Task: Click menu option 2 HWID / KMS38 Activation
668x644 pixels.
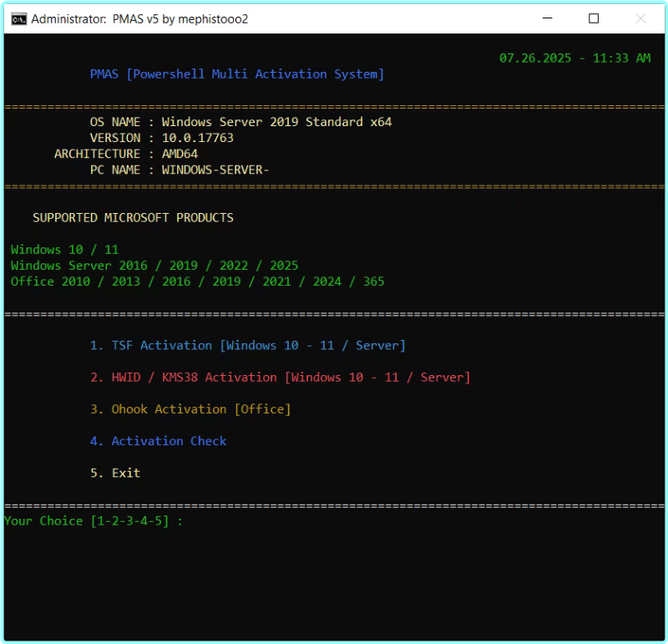Action: (x=281, y=378)
